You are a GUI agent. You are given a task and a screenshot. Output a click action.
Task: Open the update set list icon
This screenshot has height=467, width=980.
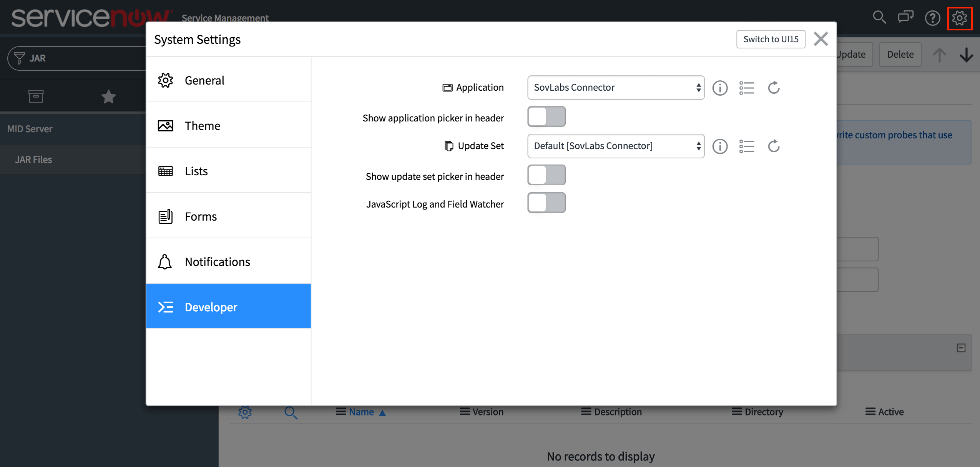747,146
